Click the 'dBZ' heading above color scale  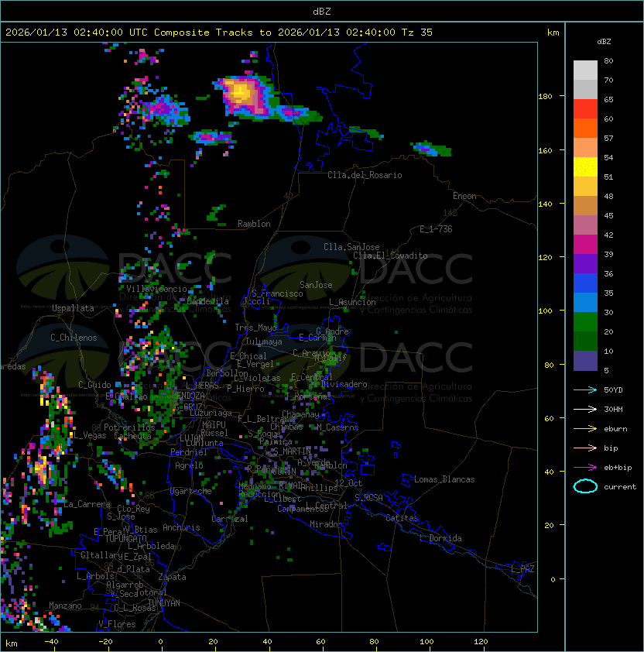click(x=604, y=42)
